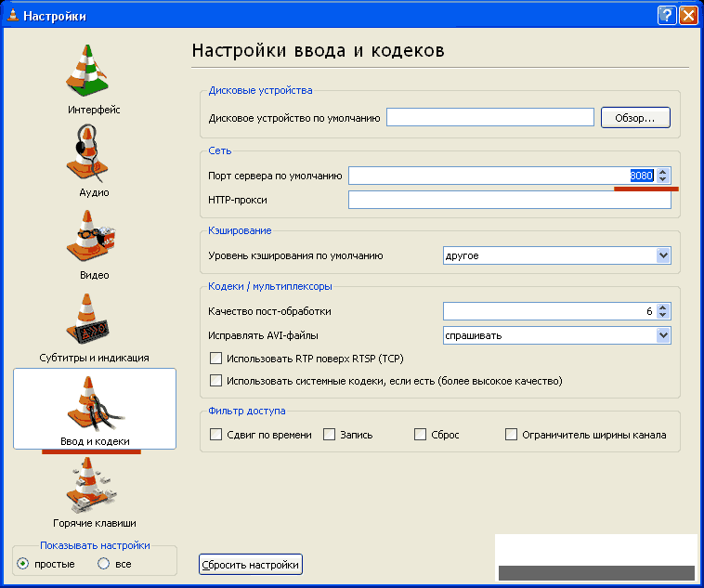Open the Субтитры и индикация cone icon

pyautogui.click(x=87, y=319)
